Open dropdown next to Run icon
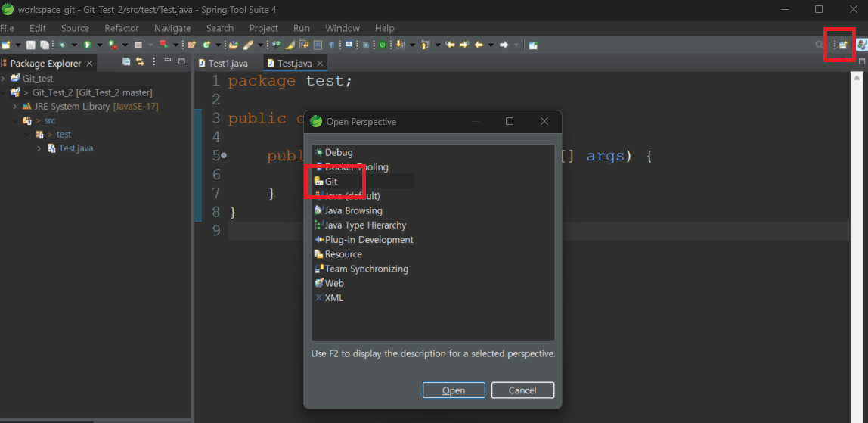Image resolution: width=868 pixels, height=423 pixels. [100, 45]
